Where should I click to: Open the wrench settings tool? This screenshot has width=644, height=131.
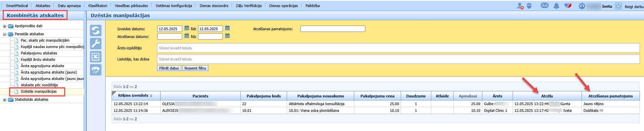(x=96, y=44)
